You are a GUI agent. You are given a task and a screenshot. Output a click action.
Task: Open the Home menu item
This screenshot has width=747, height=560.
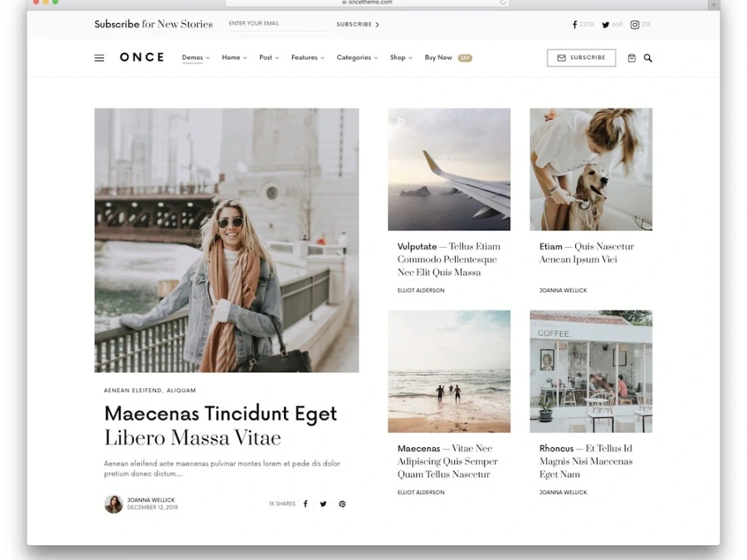pos(232,57)
